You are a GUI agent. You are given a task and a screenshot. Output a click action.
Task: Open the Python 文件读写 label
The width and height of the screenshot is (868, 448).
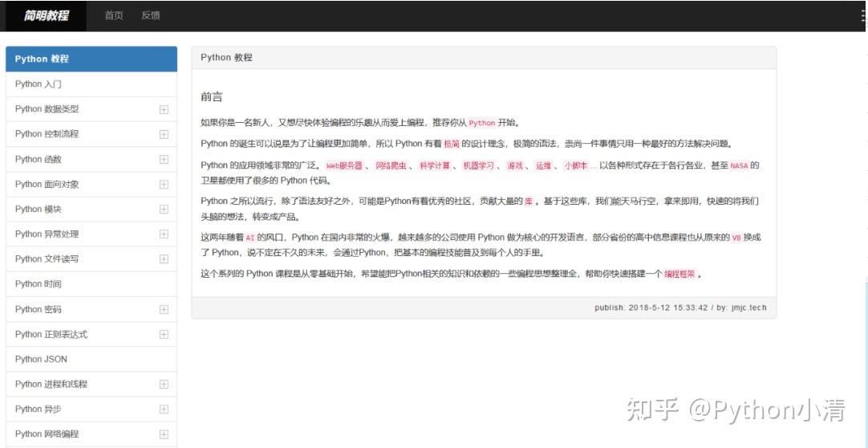click(47, 259)
